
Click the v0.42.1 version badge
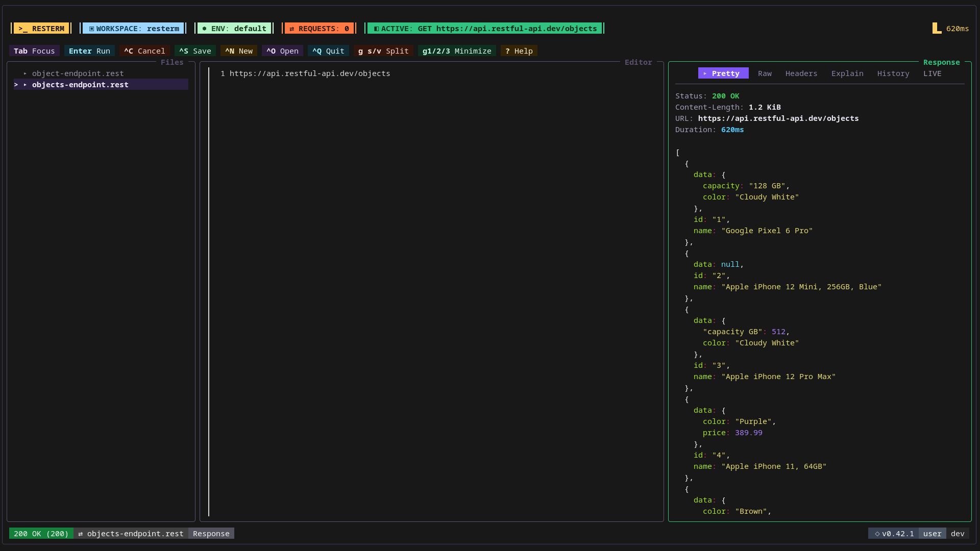(x=894, y=534)
